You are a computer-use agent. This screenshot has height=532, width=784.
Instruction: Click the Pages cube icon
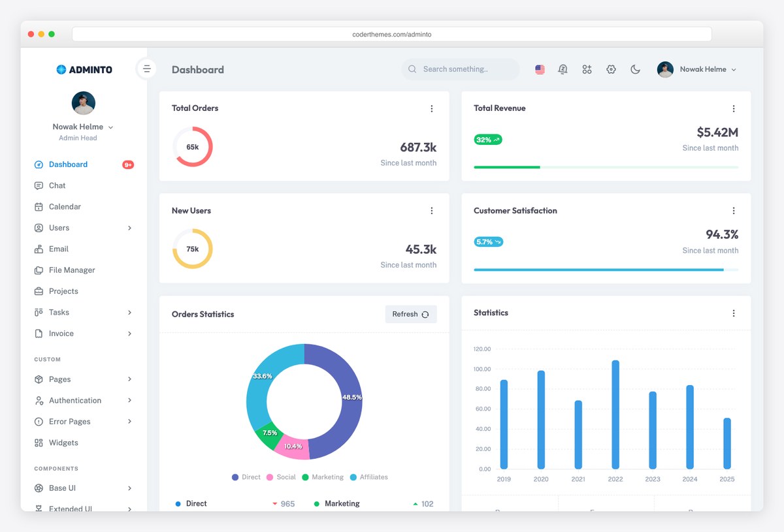(39, 379)
